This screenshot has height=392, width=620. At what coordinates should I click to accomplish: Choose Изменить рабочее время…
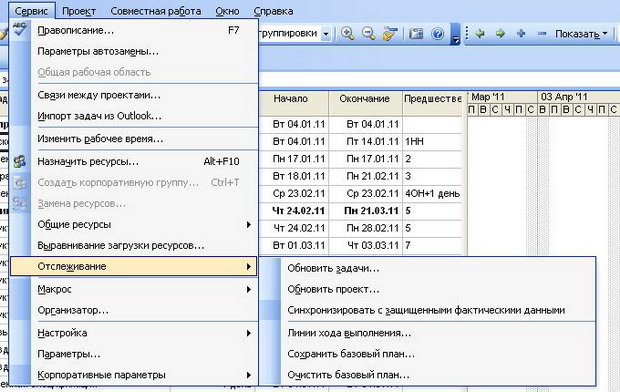(x=134, y=139)
